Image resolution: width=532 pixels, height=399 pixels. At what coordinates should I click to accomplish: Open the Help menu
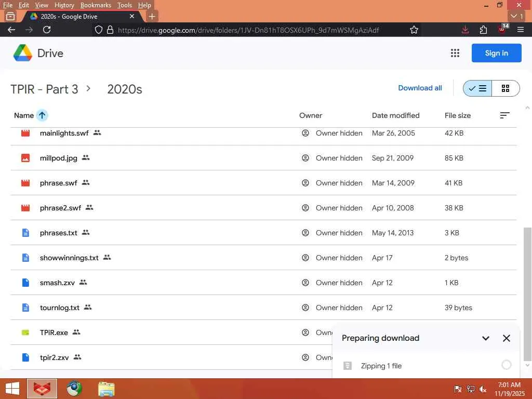click(x=144, y=5)
